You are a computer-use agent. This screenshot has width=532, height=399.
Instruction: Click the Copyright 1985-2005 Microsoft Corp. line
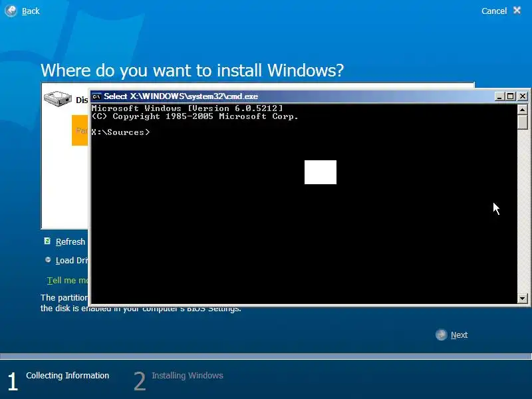click(x=195, y=116)
